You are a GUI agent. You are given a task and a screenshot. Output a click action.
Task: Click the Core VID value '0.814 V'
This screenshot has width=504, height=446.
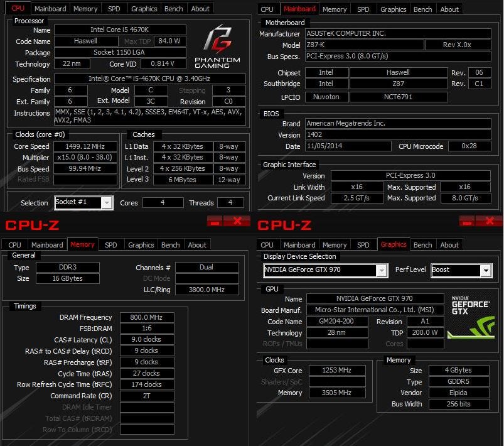click(x=163, y=63)
